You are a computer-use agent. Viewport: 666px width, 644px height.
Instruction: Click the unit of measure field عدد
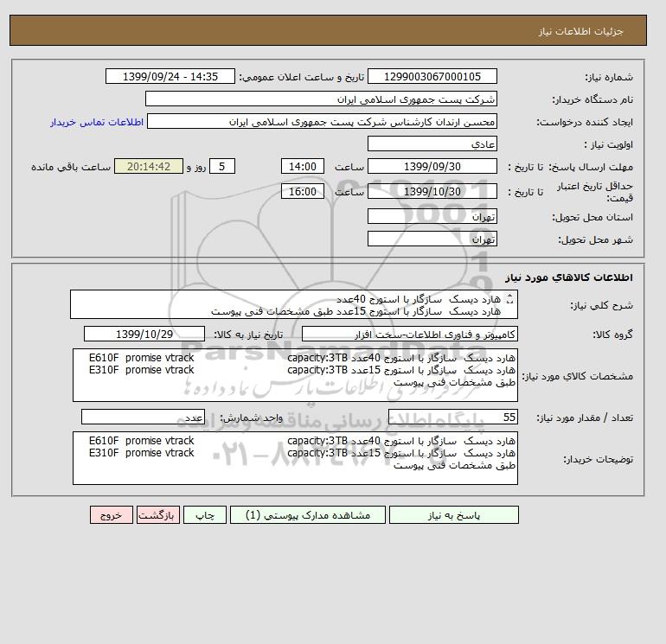143,417
